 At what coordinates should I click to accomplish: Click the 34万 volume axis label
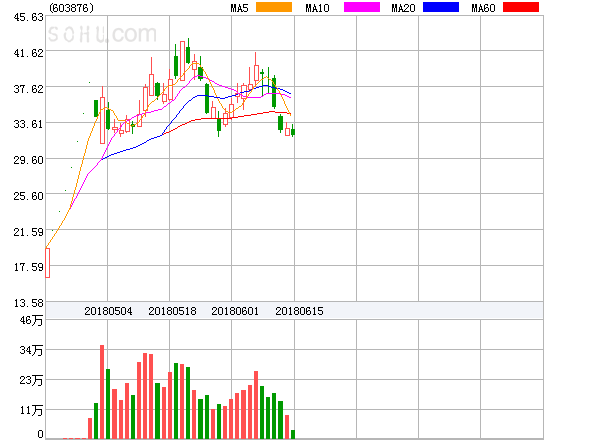31,350
